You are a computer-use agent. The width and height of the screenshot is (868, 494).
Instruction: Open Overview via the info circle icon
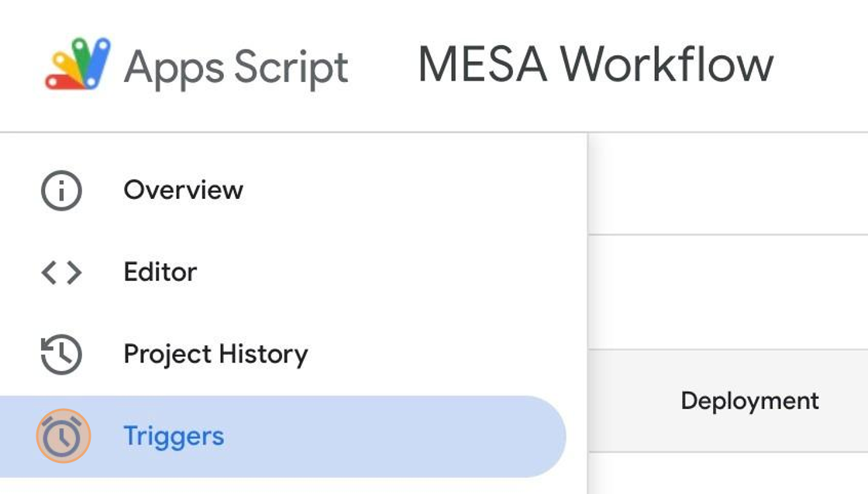61,190
